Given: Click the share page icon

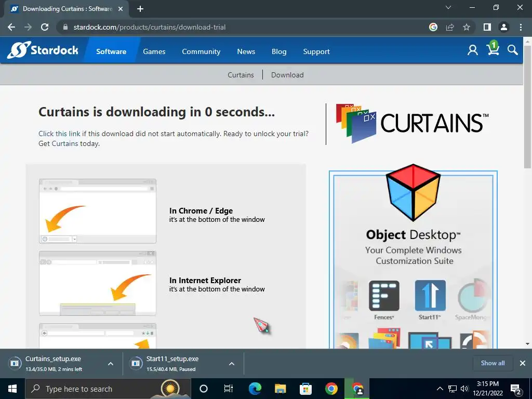Looking at the screenshot, I should (x=450, y=27).
